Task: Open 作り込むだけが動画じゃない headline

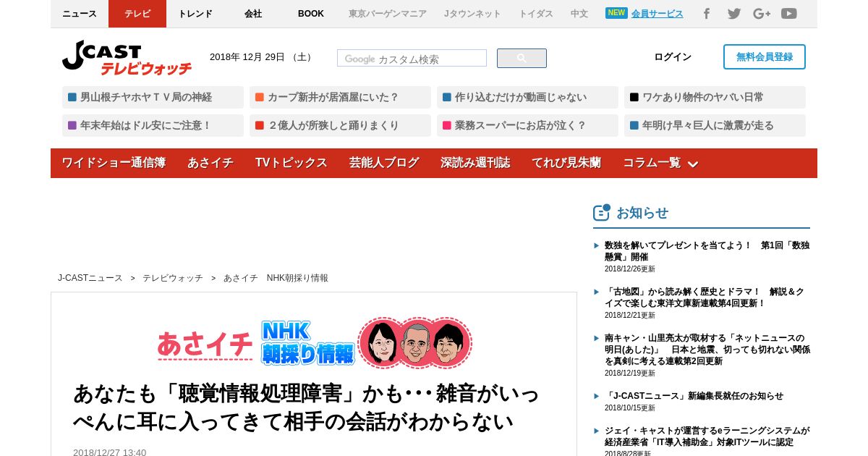Action: click(527, 97)
